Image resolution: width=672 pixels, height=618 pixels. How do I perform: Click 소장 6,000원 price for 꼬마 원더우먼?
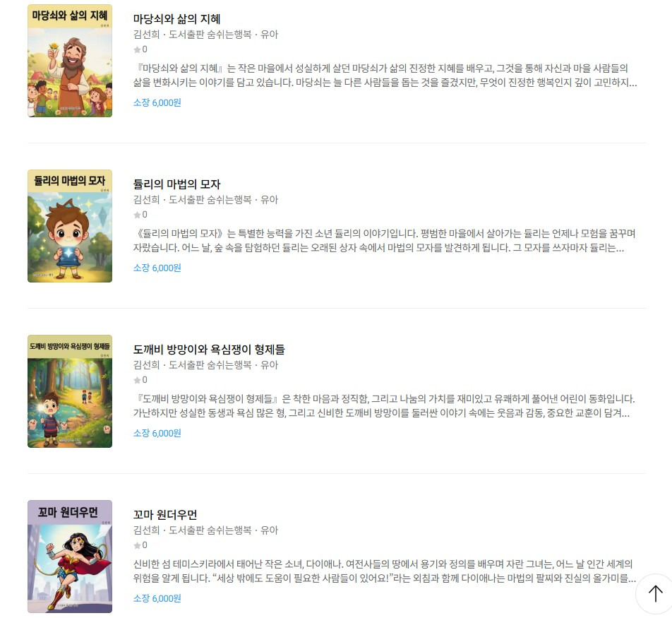pyautogui.click(x=157, y=598)
